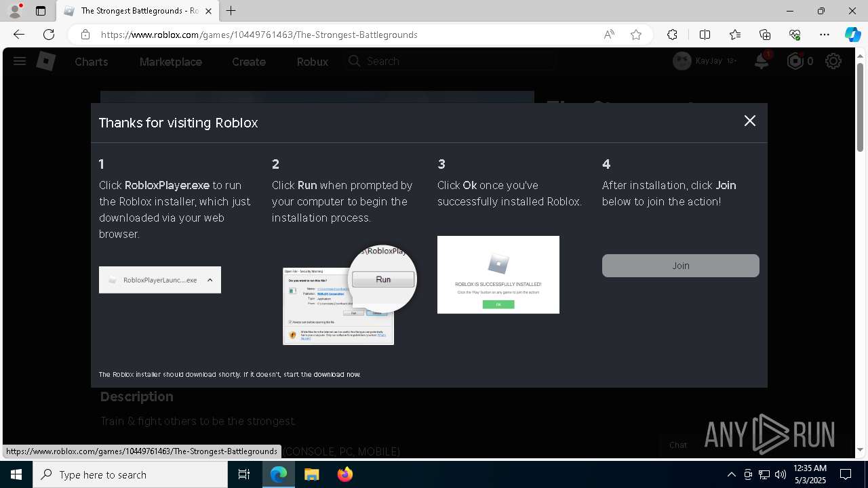The image size is (868, 488).
Task: Open Microsoft Edge from taskbar
Action: click(x=279, y=474)
